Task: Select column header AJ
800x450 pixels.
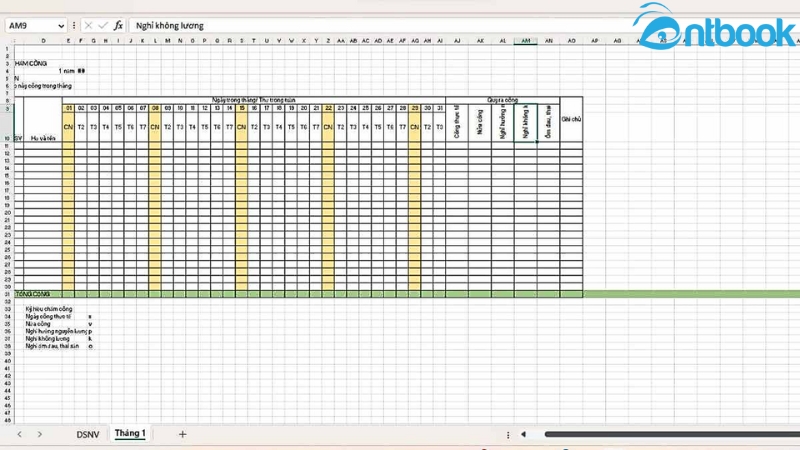Action: pyautogui.click(x=457, y=41)
